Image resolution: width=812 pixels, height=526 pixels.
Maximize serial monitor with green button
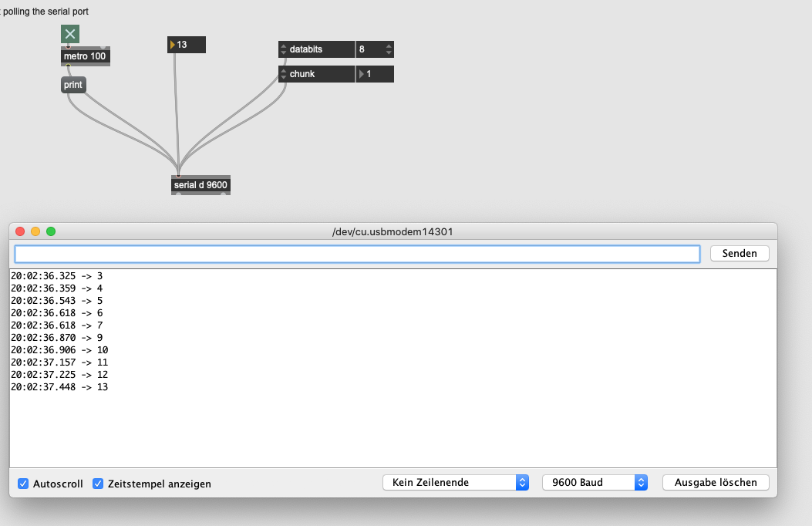tap(51, 231)
